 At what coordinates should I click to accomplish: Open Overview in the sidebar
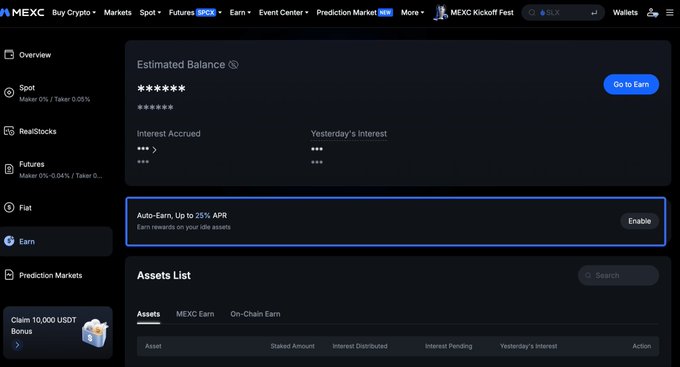(x=35, y=55)
